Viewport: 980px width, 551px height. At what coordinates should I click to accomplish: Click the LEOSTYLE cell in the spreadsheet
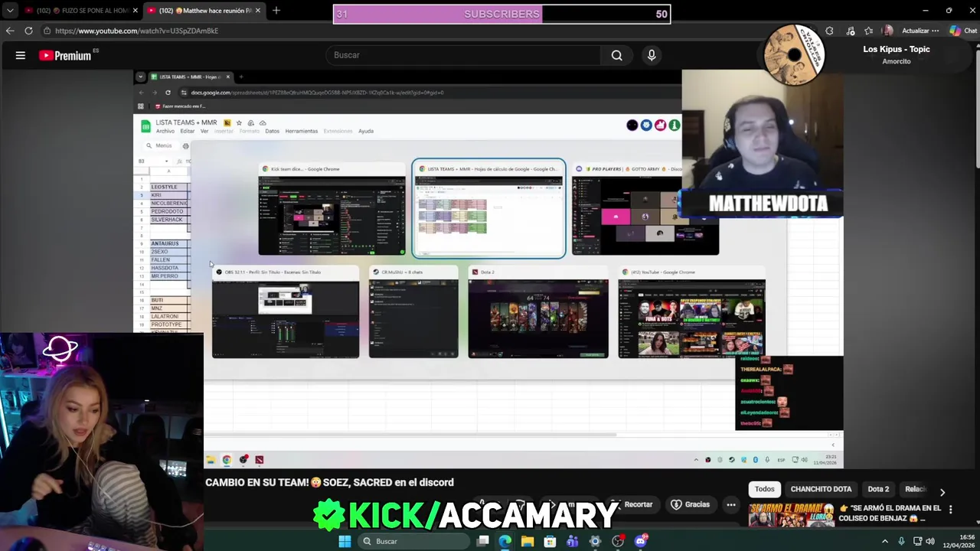click(168, 187)
